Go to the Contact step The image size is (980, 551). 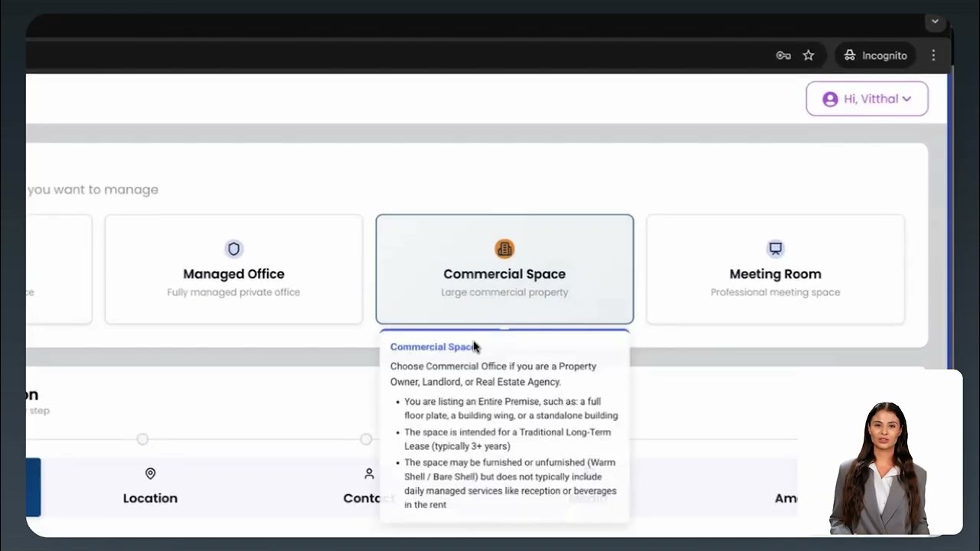368,487
